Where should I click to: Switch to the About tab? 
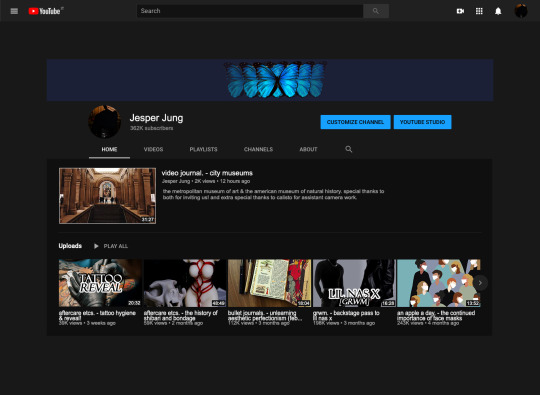coord(308,149)
